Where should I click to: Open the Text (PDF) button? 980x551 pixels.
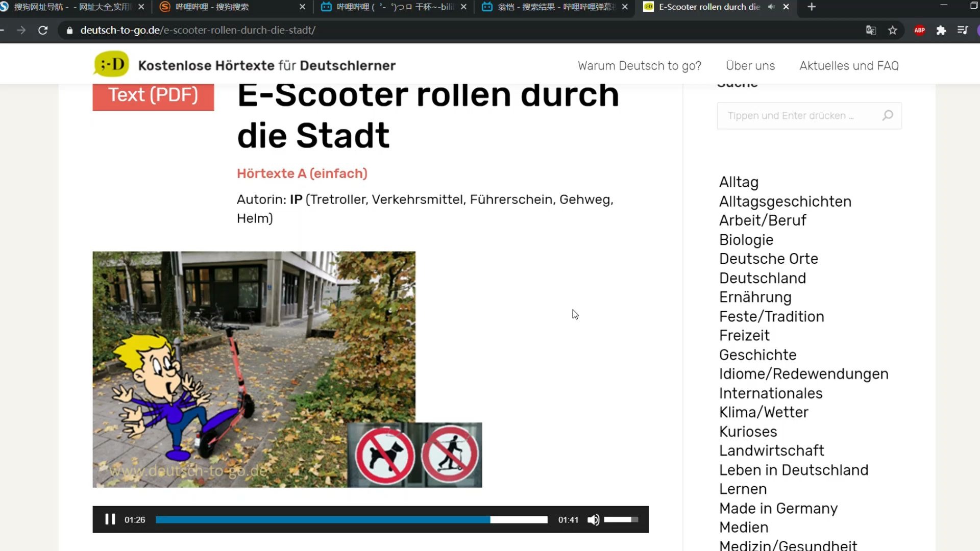tap(153, 95)
